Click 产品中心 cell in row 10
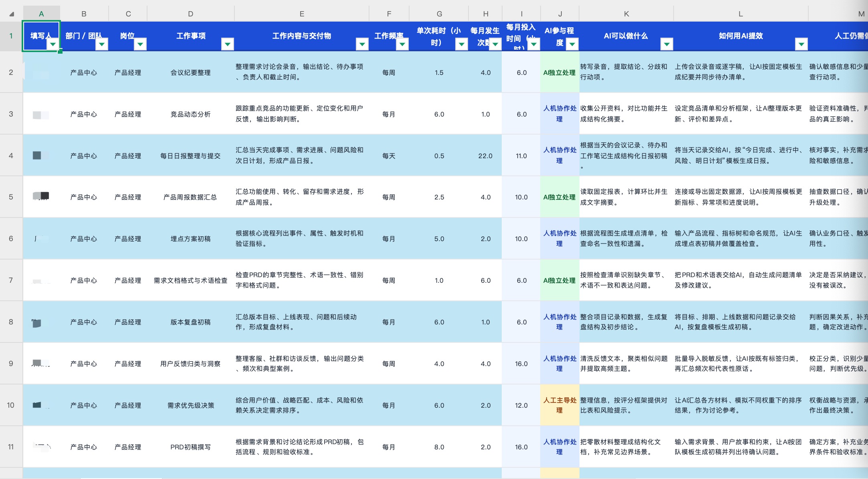 84,405
